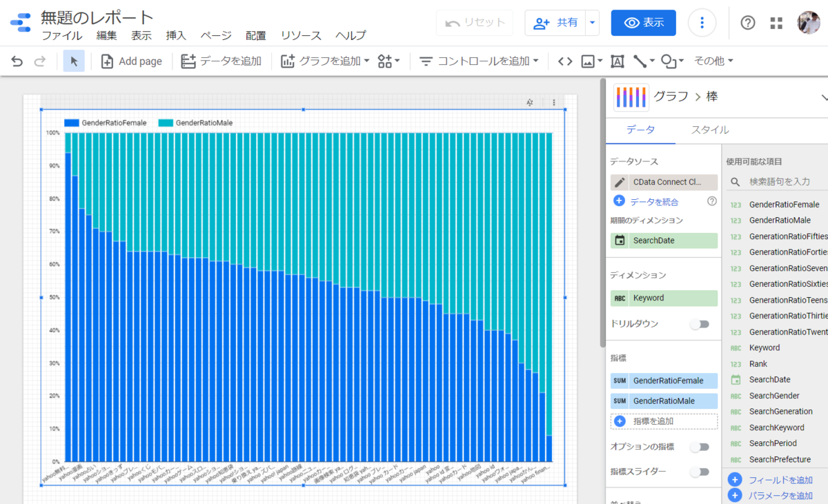
Task: Select the SearchPrefecture field
Action: tap(778, 459)
